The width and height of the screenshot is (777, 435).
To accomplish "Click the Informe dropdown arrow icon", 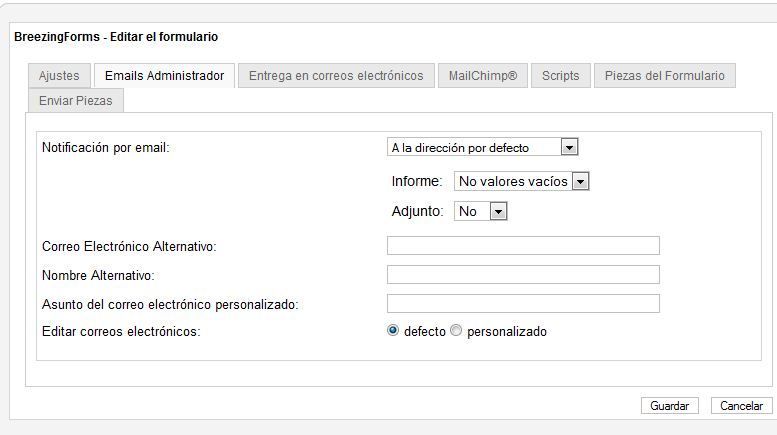I will [x=580, y=181].
